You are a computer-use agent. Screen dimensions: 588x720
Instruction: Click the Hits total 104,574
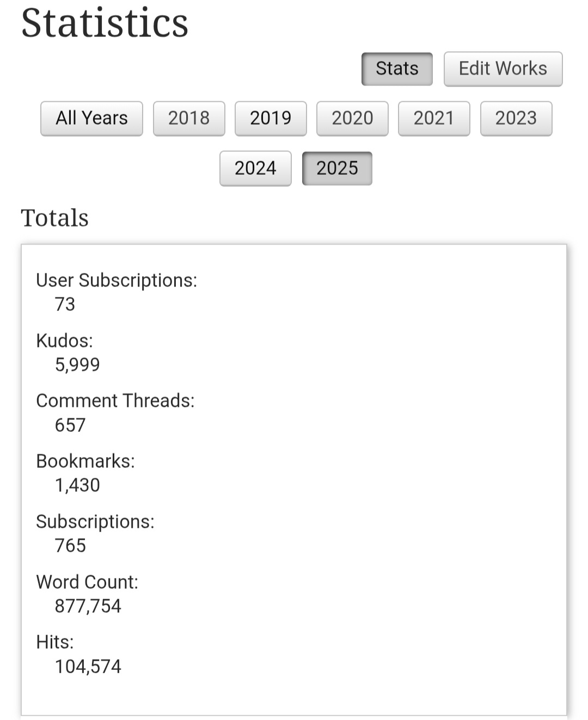[88, 666]
